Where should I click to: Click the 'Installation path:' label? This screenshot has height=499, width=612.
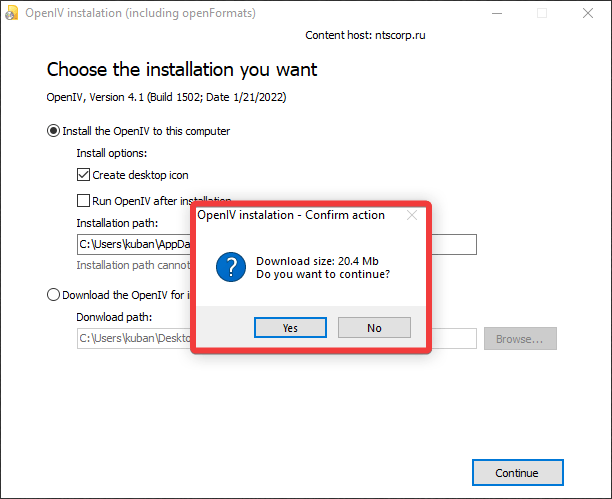pyautogui.click(x=117, y=223)
